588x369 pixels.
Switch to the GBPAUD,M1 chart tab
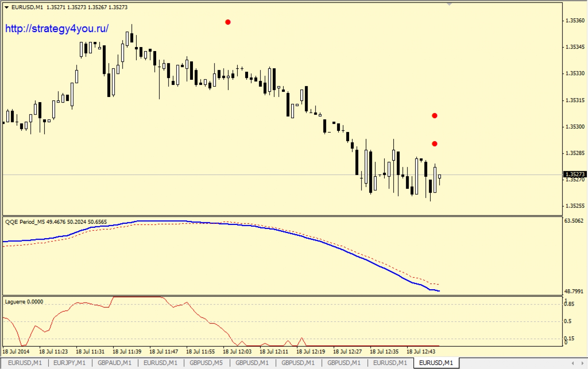[114, 363]
